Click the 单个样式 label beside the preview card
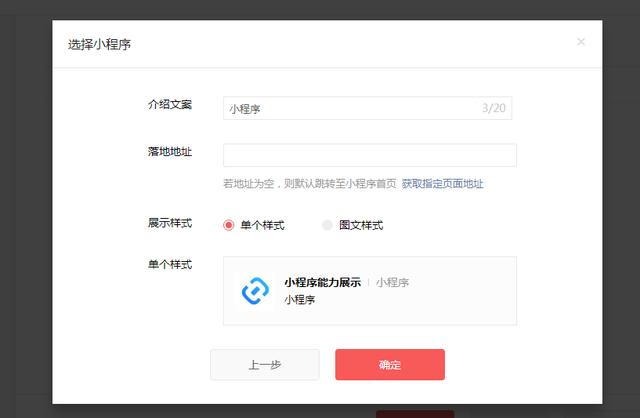This screenshot has height=418, width=640. pos(170,265)
